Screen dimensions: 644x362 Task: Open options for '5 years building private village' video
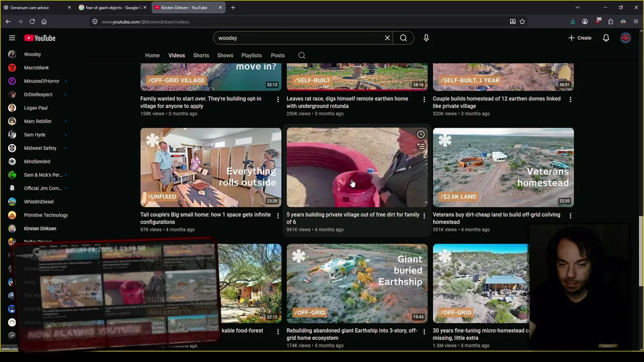(x=424, y=216)
